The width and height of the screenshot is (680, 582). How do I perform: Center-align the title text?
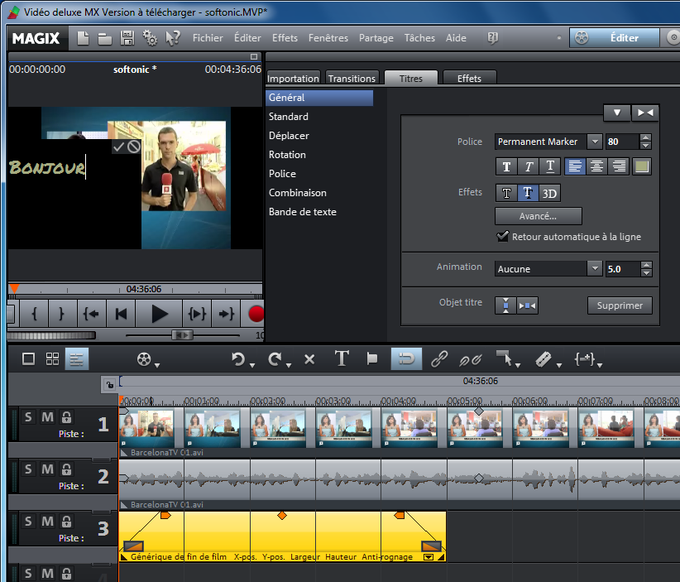click(x=597, y=167)
